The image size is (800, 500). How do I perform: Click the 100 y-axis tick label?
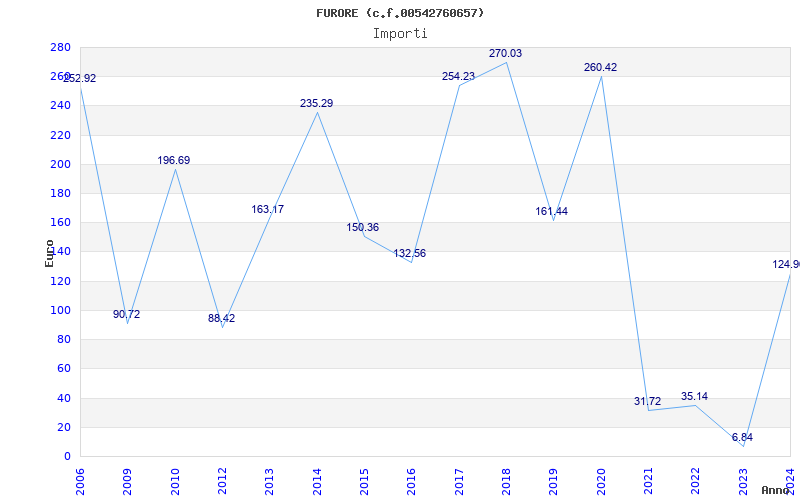pyautogui.click(x=60, y=310)
